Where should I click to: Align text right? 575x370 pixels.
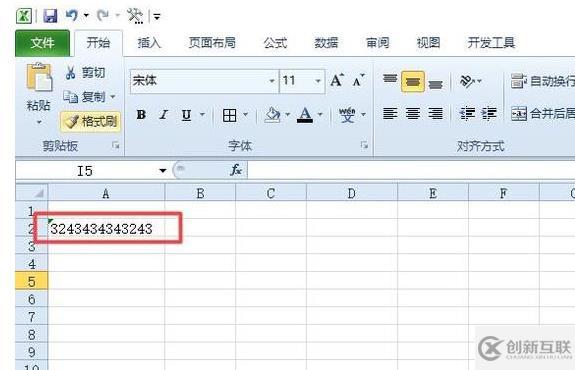436,113
